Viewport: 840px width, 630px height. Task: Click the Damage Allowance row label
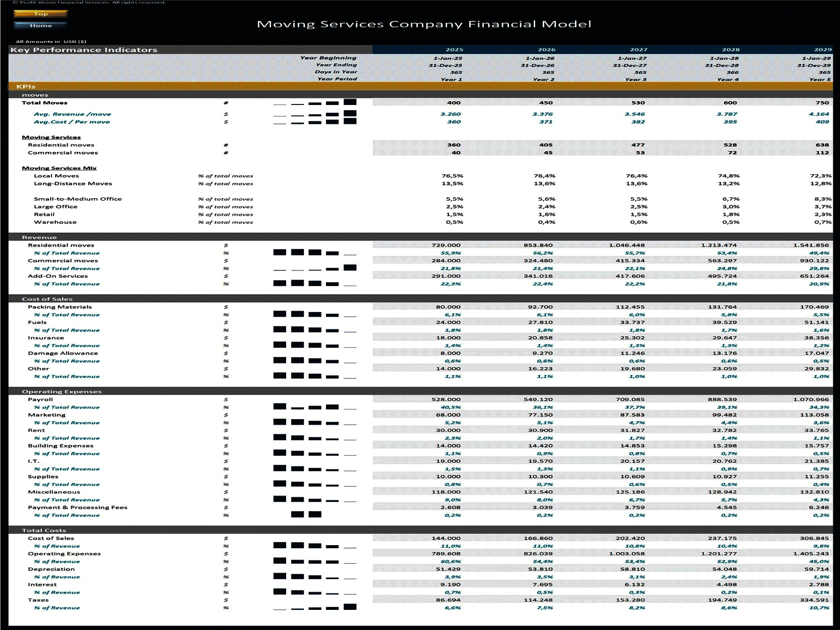click(x=63, y=353)
